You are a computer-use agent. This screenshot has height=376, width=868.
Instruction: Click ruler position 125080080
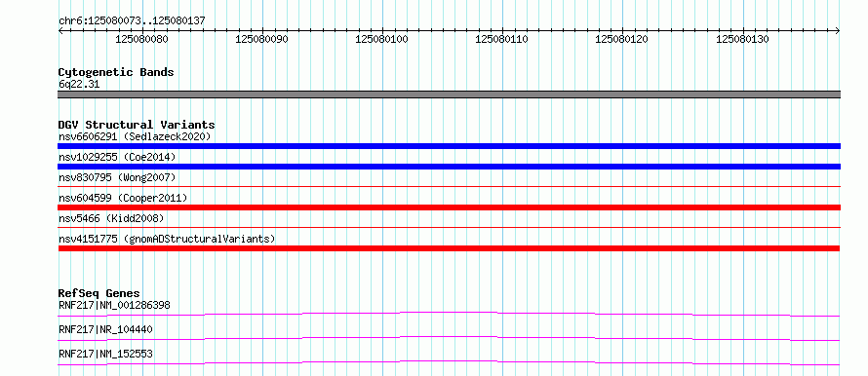click(x=141, y=39)
